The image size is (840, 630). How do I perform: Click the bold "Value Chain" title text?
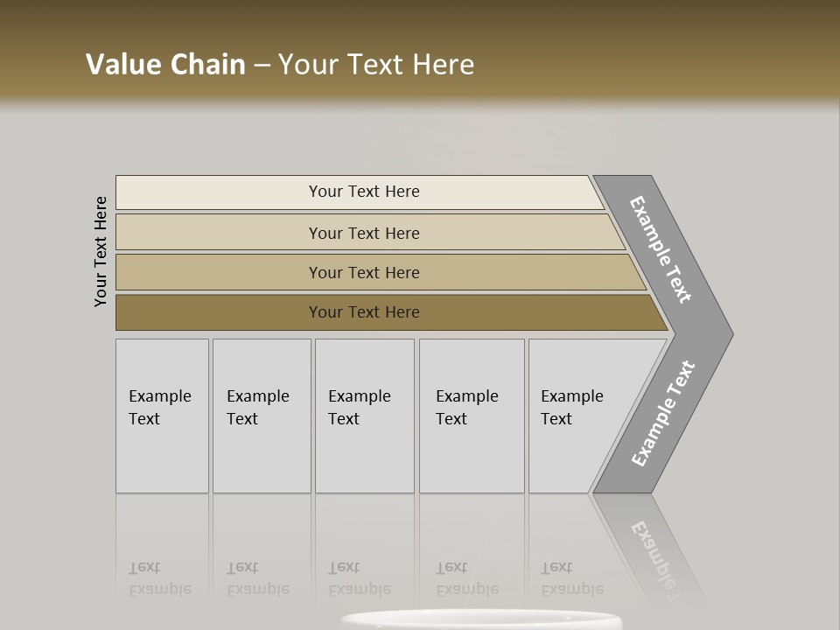tap(165, 65)
